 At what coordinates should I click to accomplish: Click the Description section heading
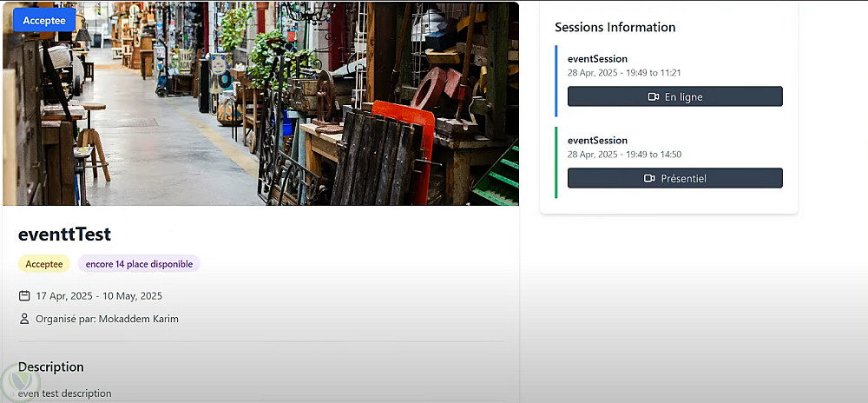(51, 367)
